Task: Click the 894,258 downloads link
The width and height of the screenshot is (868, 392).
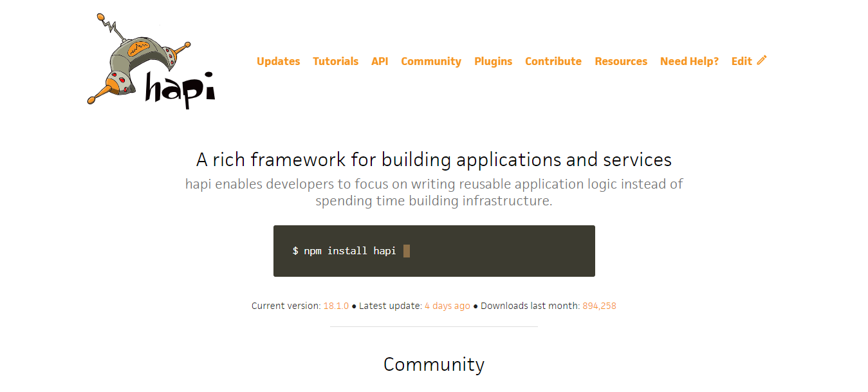Action: click(599, 306)
